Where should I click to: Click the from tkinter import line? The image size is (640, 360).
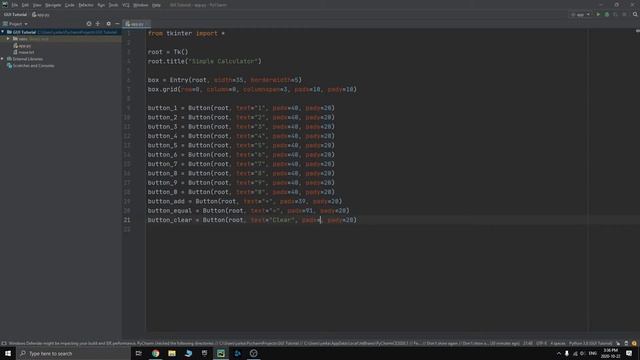pyautogui.click(x=186, y=33)
